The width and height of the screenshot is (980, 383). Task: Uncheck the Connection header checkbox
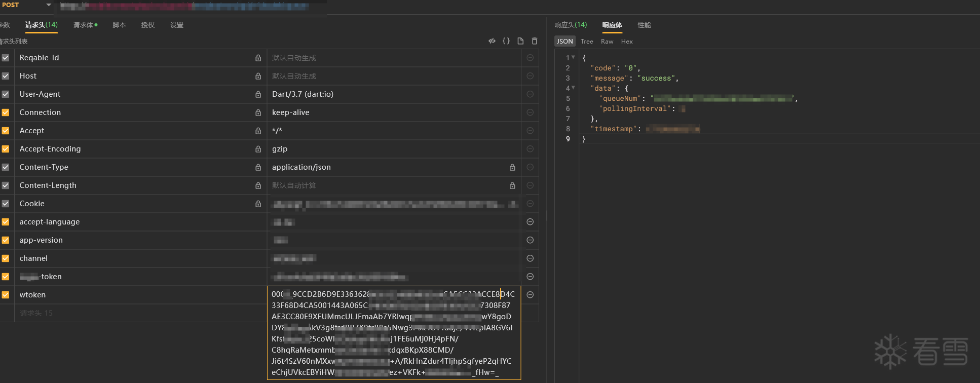point(6,112)
